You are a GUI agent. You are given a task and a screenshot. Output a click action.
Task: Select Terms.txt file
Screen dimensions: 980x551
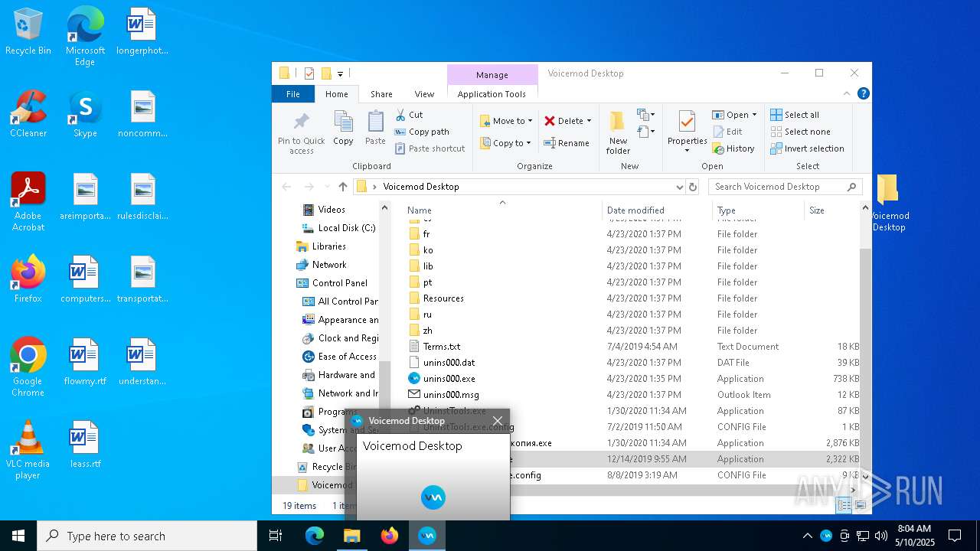632,347
